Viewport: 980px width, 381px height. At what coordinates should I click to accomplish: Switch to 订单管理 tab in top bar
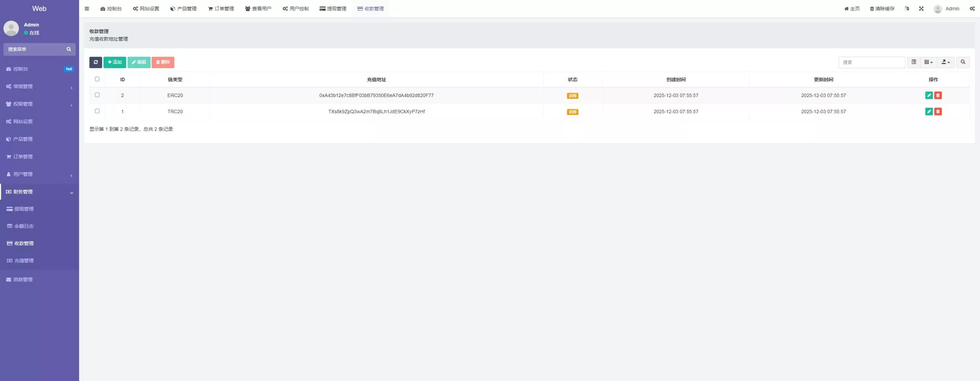[x=221, y=8]
